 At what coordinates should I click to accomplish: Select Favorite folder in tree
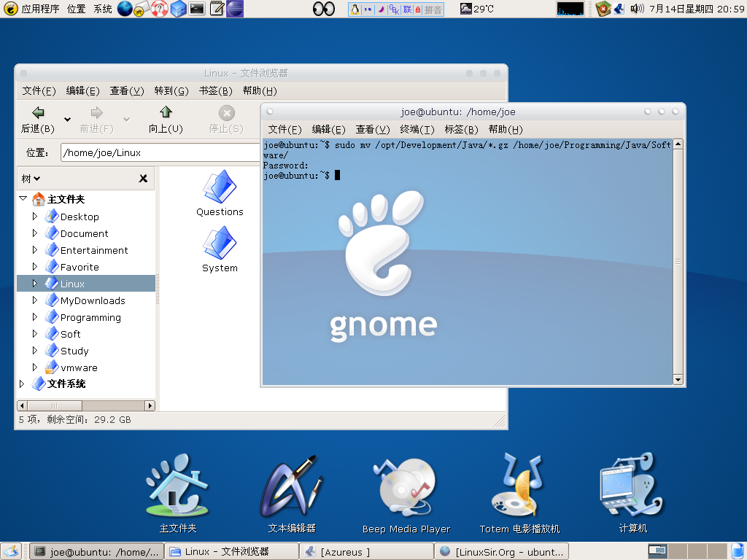80,267
